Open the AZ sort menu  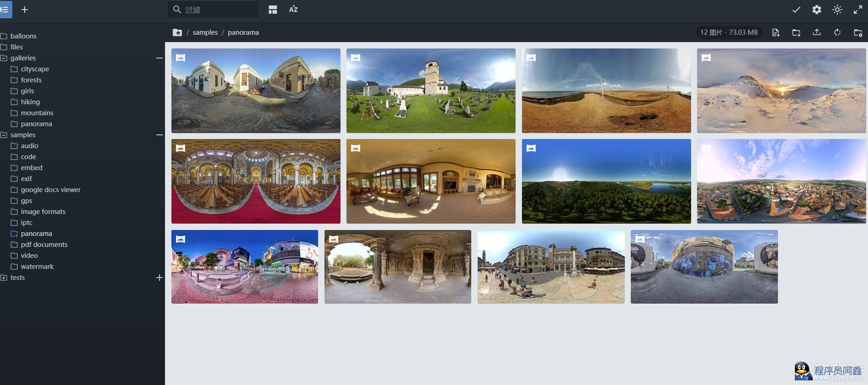[x=293, y=10]
